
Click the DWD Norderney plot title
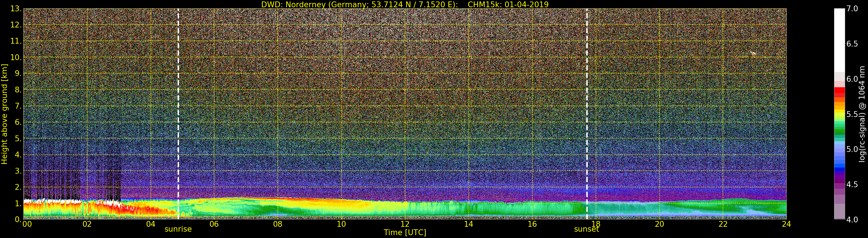tap(360, 4)
